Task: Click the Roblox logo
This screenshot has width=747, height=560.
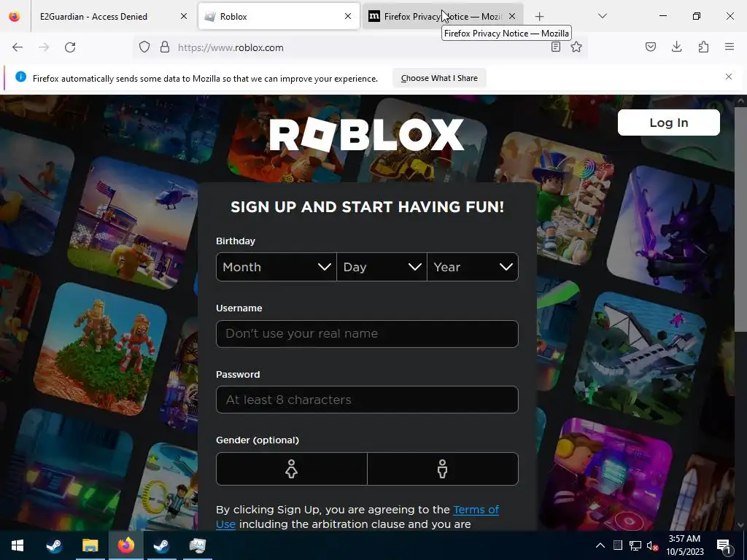Action: click(367, 134)
